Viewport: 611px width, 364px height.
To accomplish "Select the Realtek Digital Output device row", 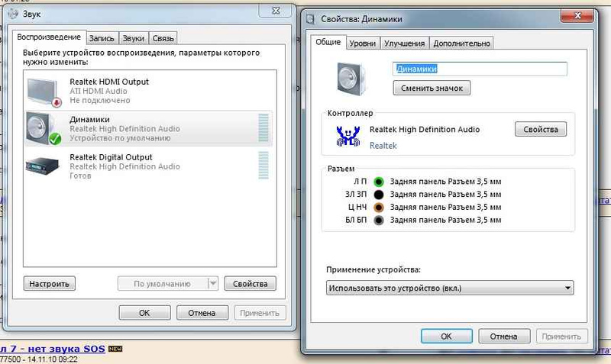I will tap(150, 166).
